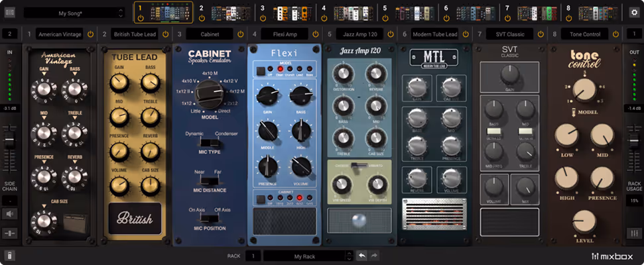Toggle the Near/Far mic distance switch
Viewport: 644px width, 265px height.
tap(210, 181)
